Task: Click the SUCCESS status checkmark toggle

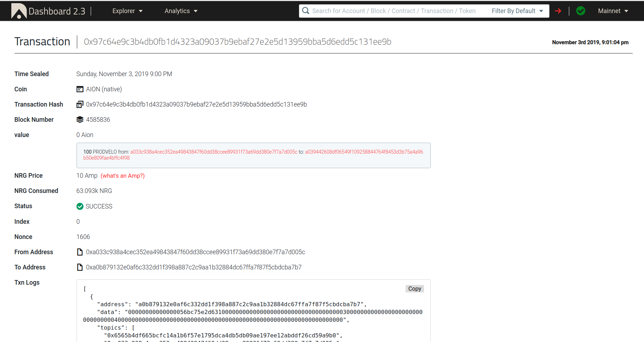Action: (80, 206)
